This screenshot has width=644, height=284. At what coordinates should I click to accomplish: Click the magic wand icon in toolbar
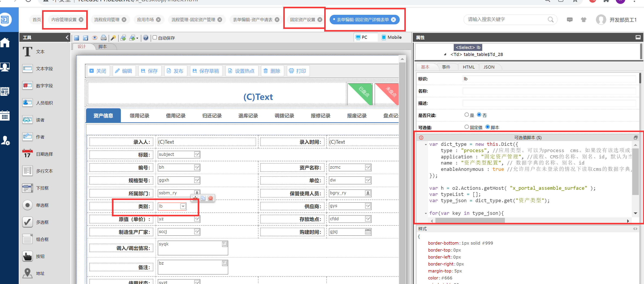point(113,38)
